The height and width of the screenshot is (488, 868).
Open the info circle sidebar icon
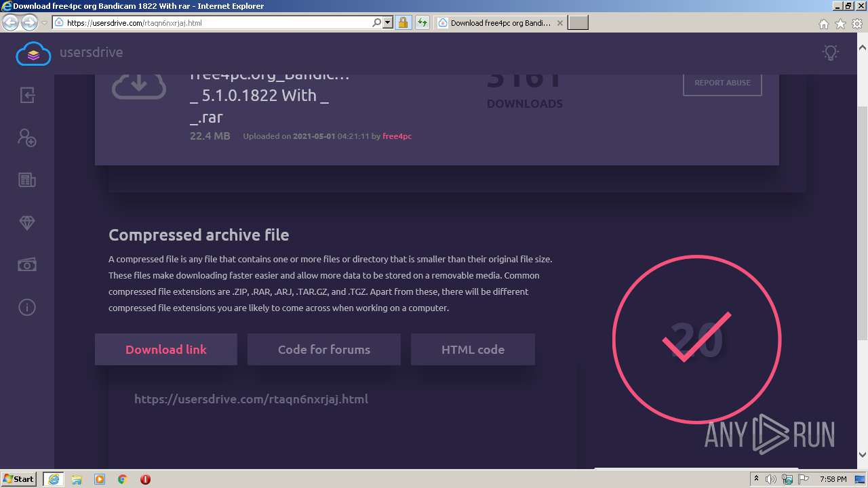(27, 307)
